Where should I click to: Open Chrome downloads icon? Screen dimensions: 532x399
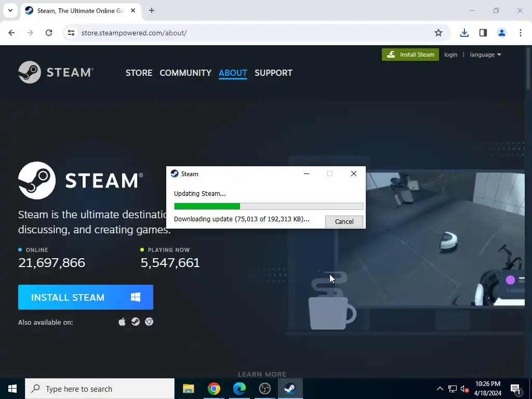click(x=464, y=33)
